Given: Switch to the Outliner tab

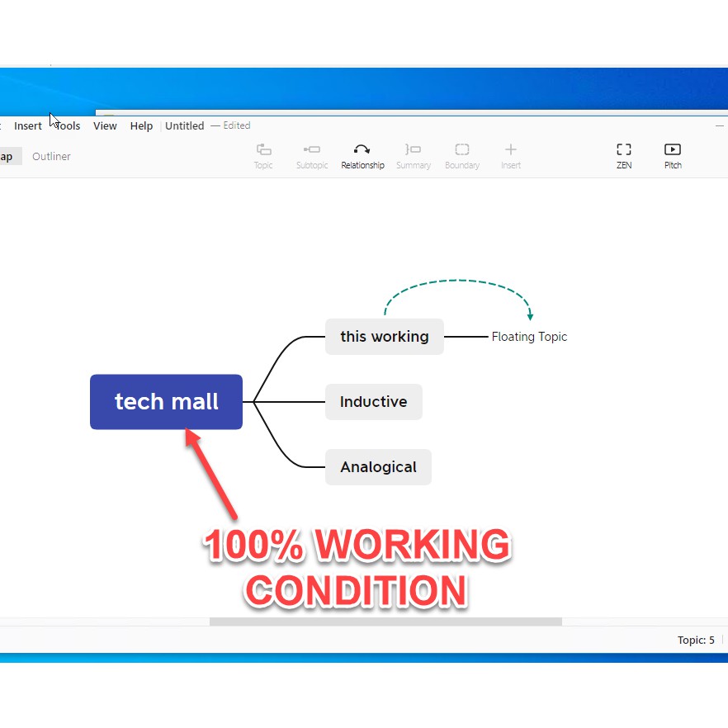Looking at the screenshot, I should 51,157.
